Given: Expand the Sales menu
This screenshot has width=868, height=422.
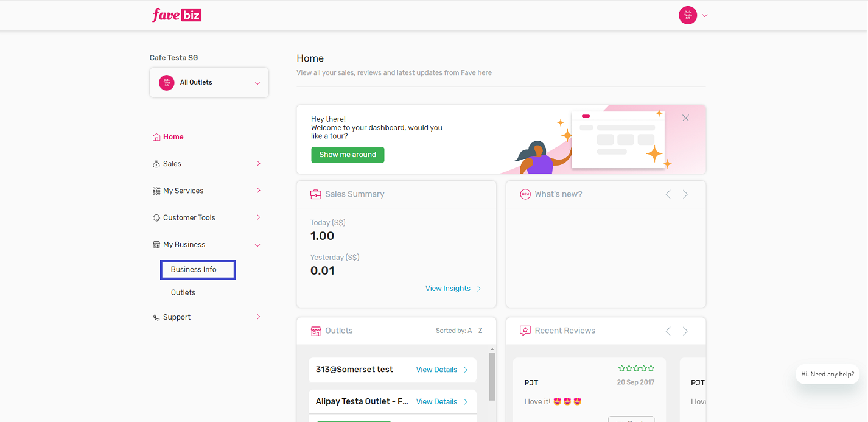Looking at the screenshot, I should click(x=258, y=164).
